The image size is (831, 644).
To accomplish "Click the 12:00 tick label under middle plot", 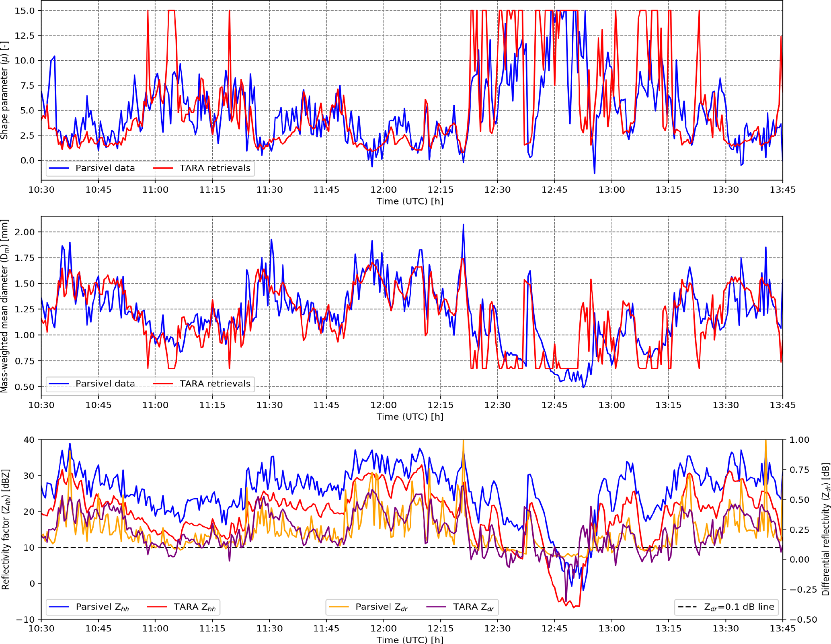I will coord(383,405).
